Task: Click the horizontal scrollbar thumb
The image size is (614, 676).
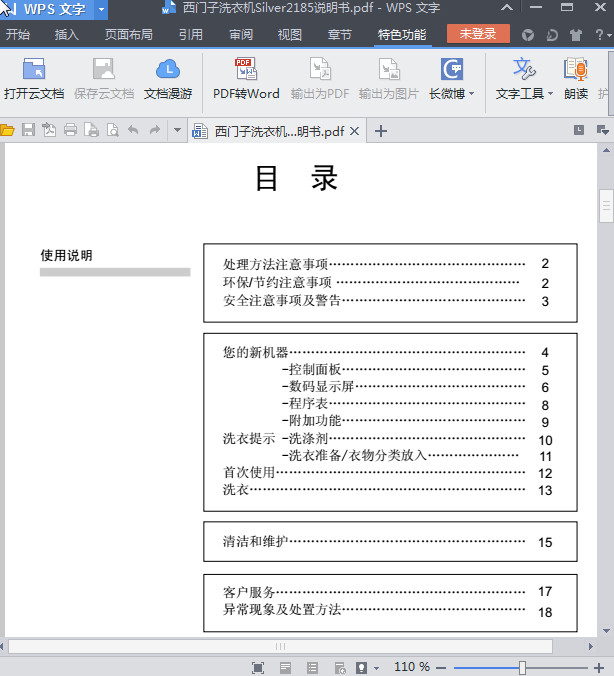Action: tap(280, 646)
